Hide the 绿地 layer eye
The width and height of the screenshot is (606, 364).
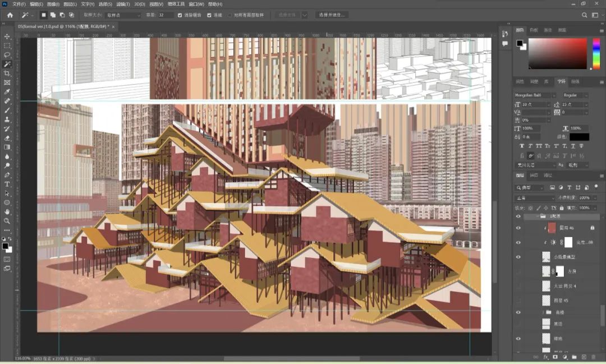518,339
